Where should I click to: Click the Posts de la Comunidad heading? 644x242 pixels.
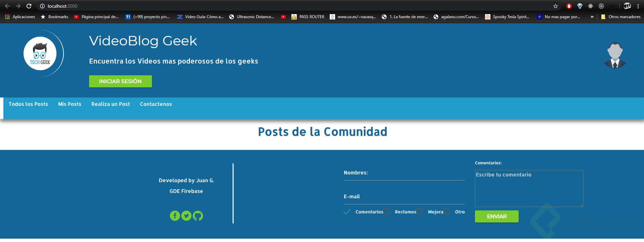click(323, 132)
